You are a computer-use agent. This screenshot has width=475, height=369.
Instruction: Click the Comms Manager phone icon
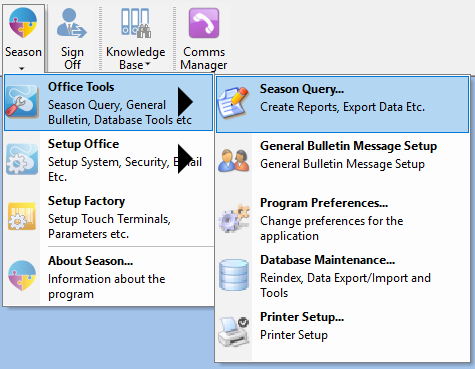(204, 23)
